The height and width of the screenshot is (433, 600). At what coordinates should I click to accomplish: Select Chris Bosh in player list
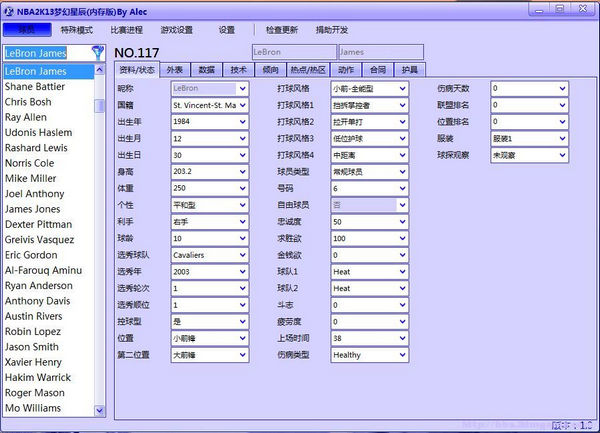(x=48, y=102)
